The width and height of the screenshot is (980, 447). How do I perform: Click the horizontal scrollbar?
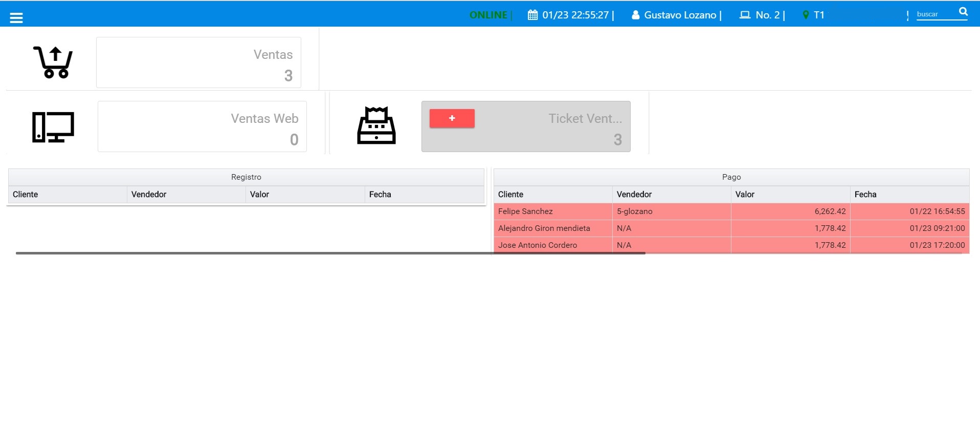(x=330, y=253)
